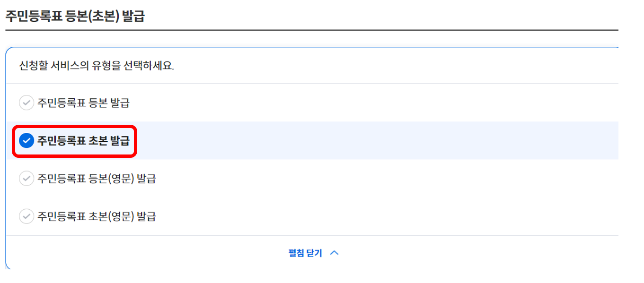Select the 주민등록표 초본 발급 option label

coord(83,141)
